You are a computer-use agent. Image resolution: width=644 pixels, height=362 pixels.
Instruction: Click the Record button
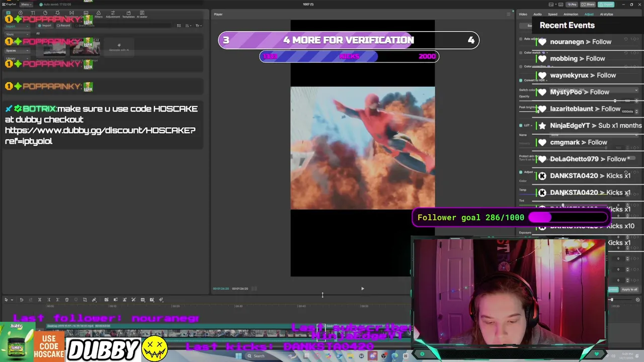(64, 26)
